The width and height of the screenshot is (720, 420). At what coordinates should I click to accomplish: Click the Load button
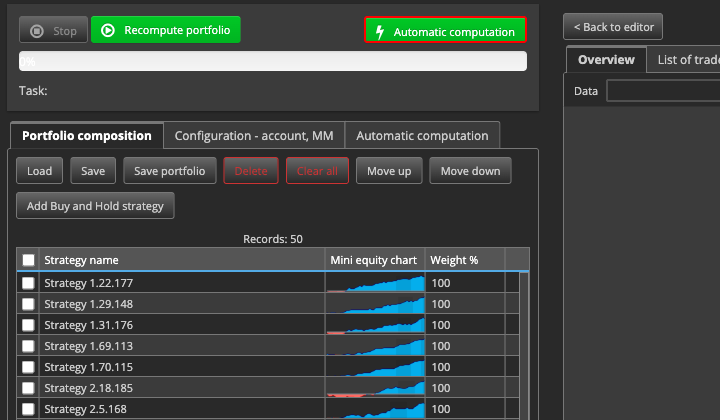tap(39, 171)
